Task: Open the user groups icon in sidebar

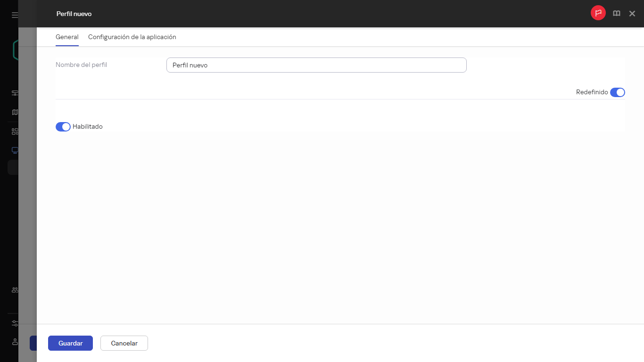Action: coord(14,290)
